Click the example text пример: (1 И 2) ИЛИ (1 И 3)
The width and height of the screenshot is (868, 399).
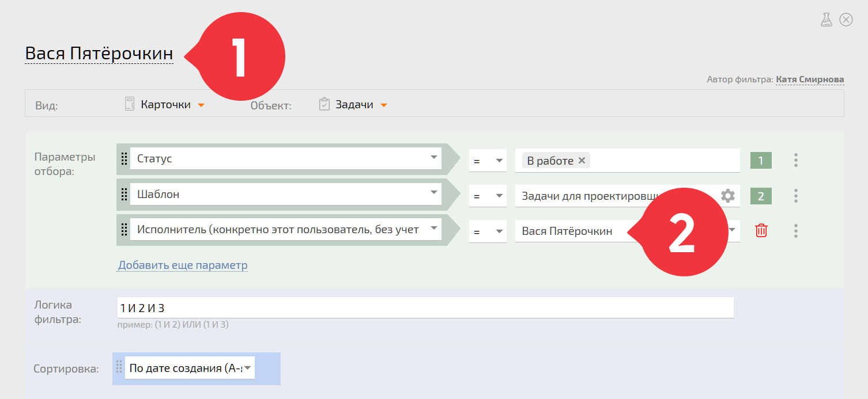pyautogui.click(x=173, y=325)
